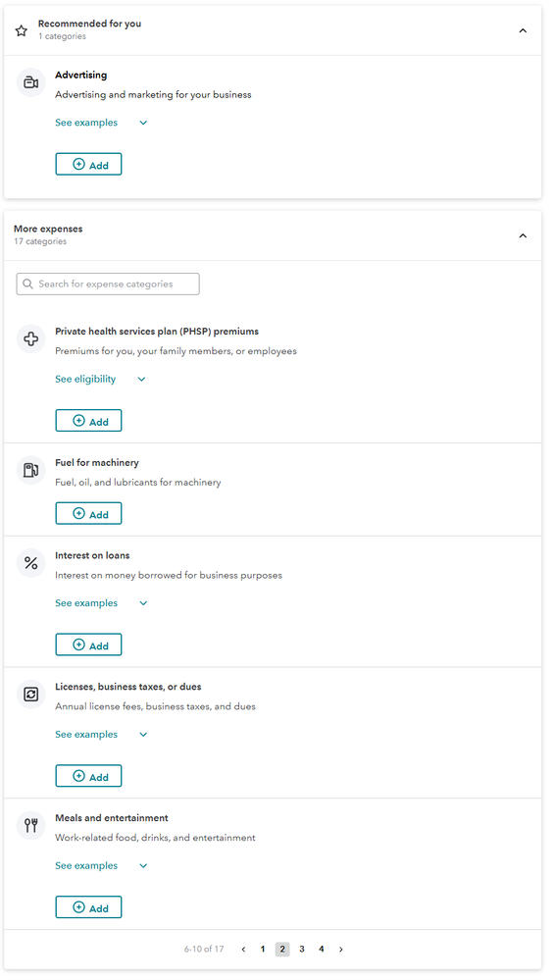This screenshot has height=980, width=554.
Task: Collapse the Recommended for you section
Action: [x=523, y=30]
